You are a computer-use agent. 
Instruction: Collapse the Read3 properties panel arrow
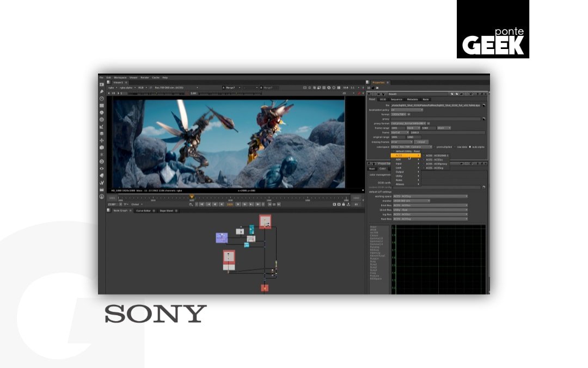[x=369, y=94]
